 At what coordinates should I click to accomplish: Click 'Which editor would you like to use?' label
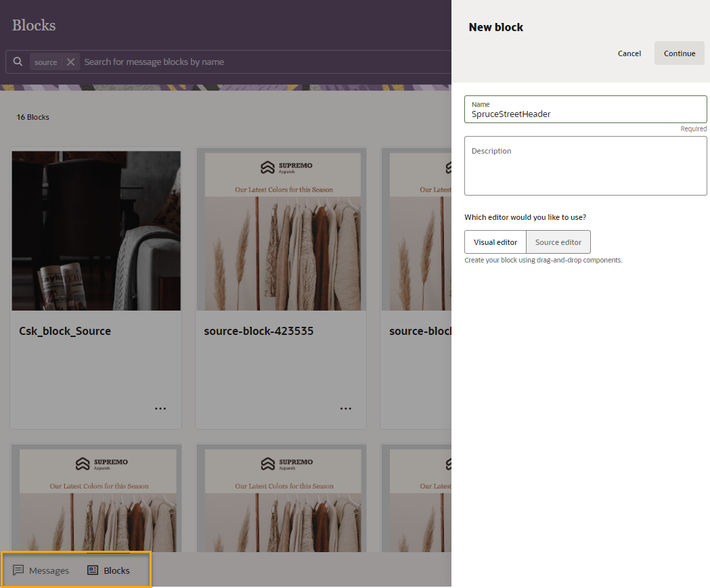(525, 217)
